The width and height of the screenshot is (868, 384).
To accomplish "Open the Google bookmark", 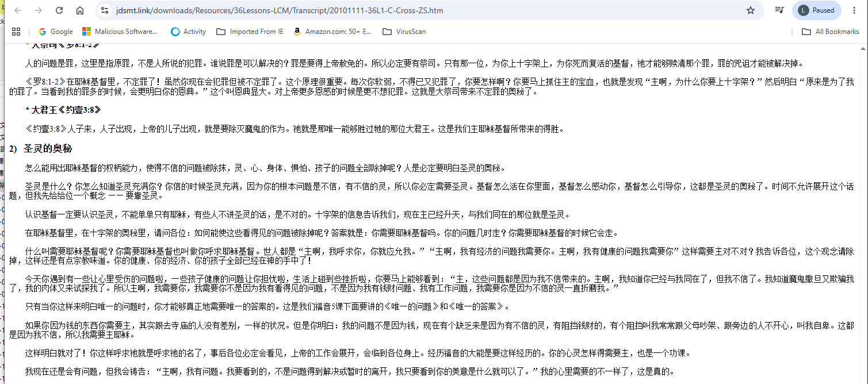I will (x=56, y=32).
